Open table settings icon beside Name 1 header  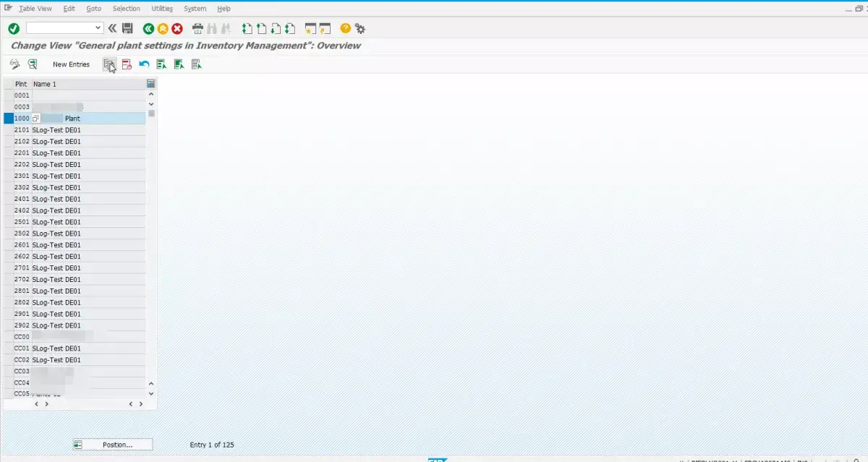click(x=151, y=84)
